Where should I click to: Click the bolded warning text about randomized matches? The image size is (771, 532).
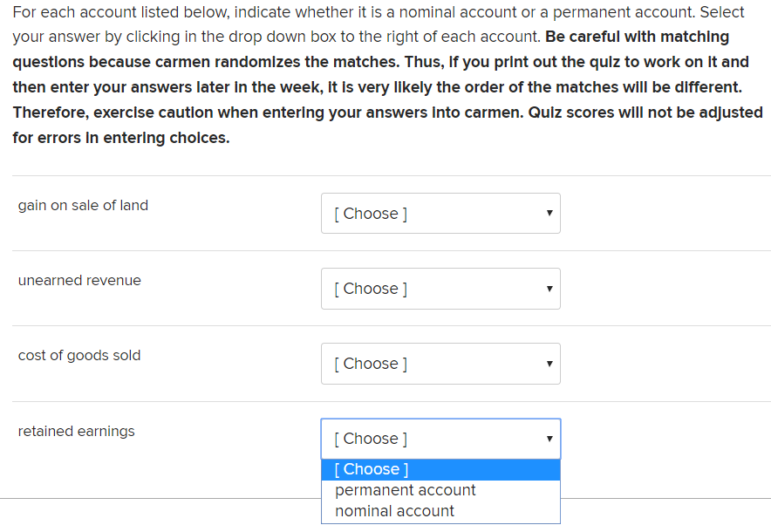[x=385, y=87]
